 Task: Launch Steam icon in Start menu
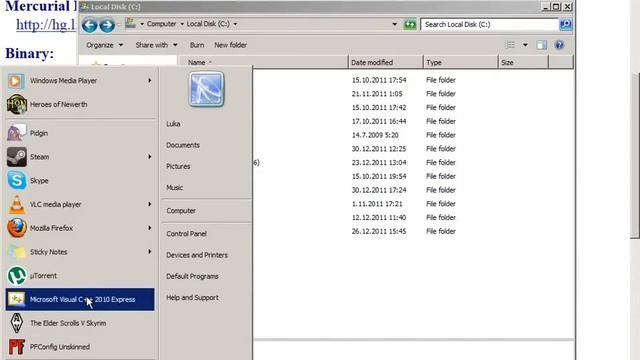[x=16, y=157]
